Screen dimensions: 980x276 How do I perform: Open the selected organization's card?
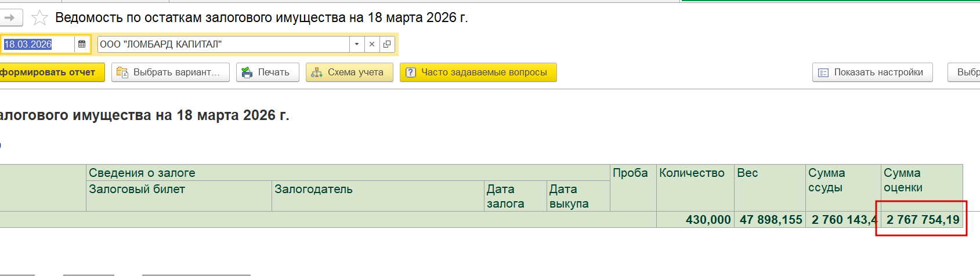(387, 44)
